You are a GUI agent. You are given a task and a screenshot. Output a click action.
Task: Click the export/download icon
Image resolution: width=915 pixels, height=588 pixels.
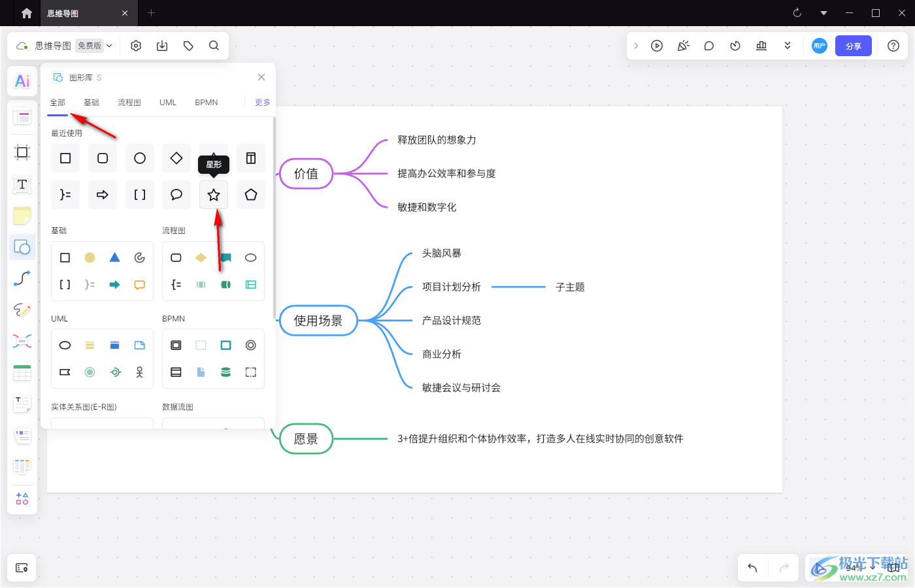(162, 46)
